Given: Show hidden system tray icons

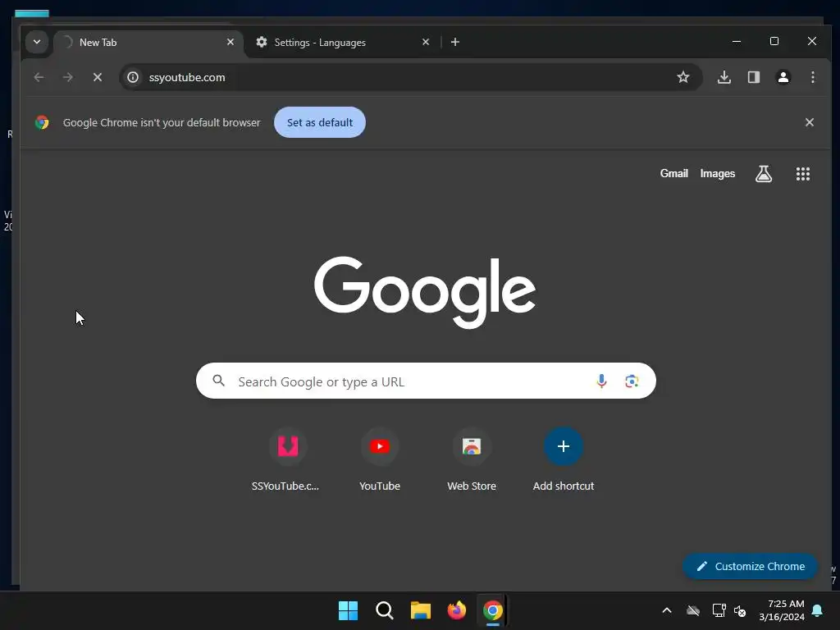Looking at the screenshot, I should (x=667, y=610).
